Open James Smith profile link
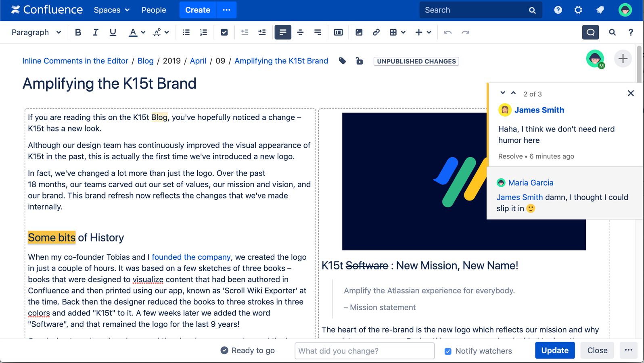Image resolution: width=644 pixels, height=363 pixels. tap(539, 110)
